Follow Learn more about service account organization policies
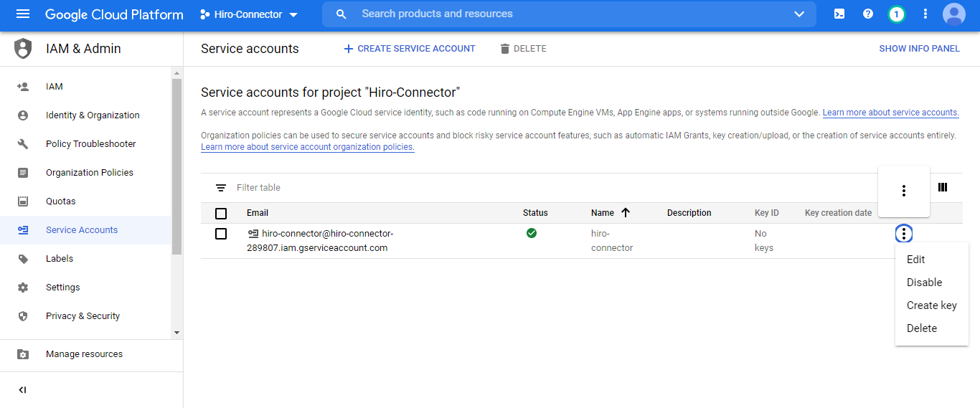Viewport: 980px width, 408px height. 308,147
